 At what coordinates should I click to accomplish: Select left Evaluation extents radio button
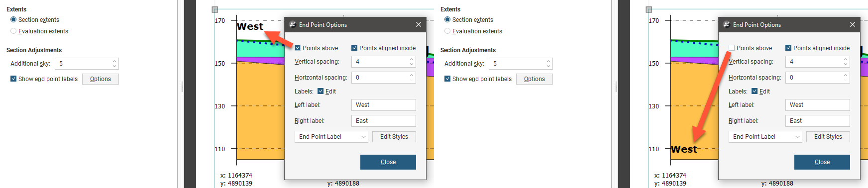(13, 31)
